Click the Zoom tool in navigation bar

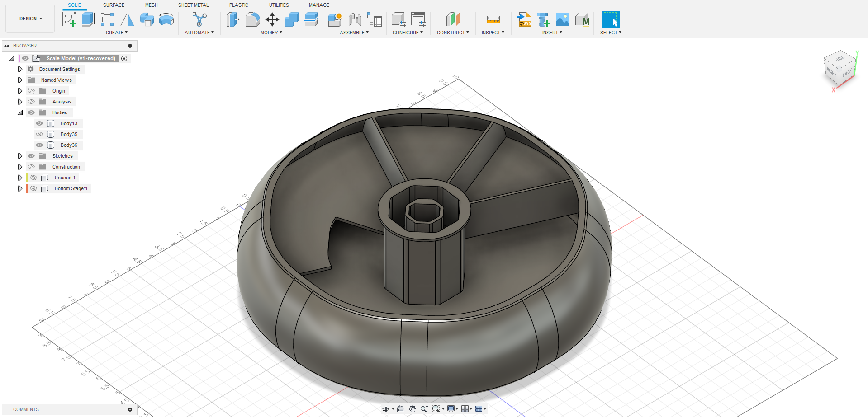pyautogui.click(x=424, y=409)
